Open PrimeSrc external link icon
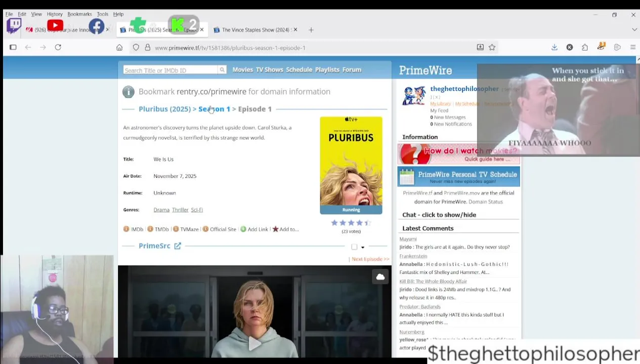 pos(178,246)
